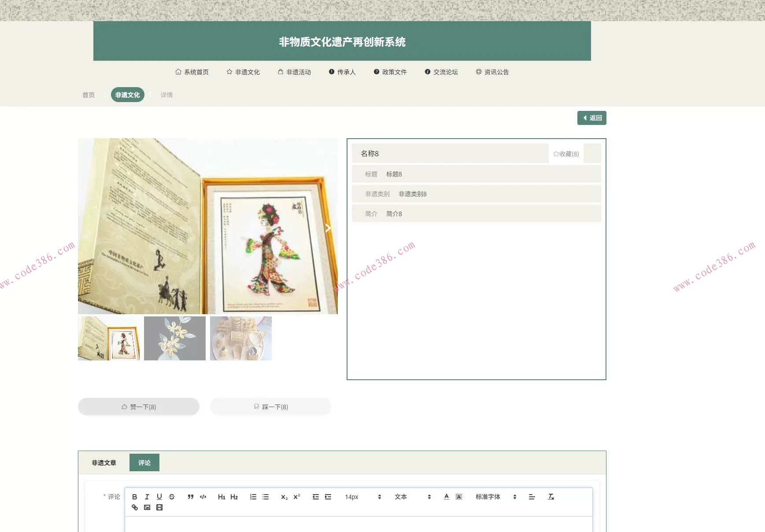Click 赞一下 to like this item
Screen dimensions: 765x532
coord(138,407)
